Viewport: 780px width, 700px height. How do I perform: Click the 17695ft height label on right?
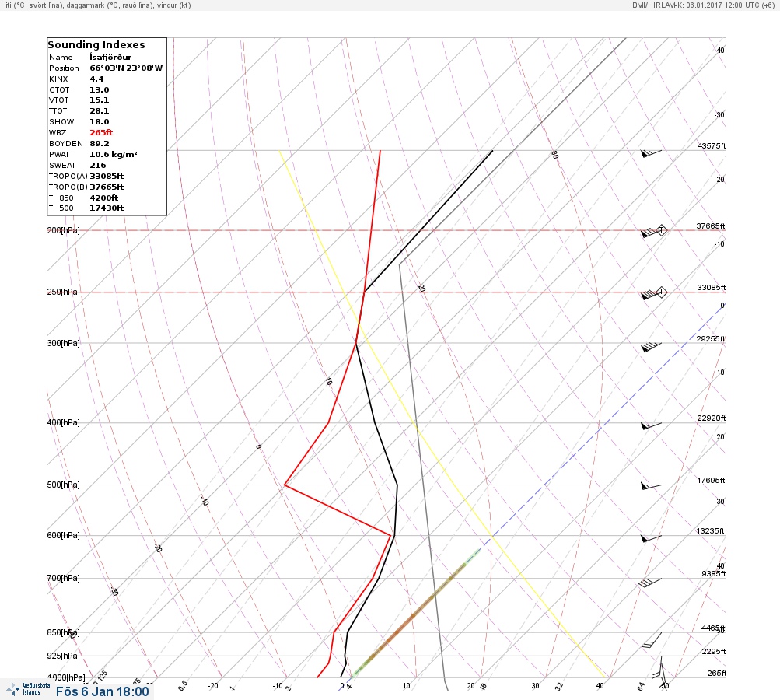pyautogui.click(x=711, y=480)
